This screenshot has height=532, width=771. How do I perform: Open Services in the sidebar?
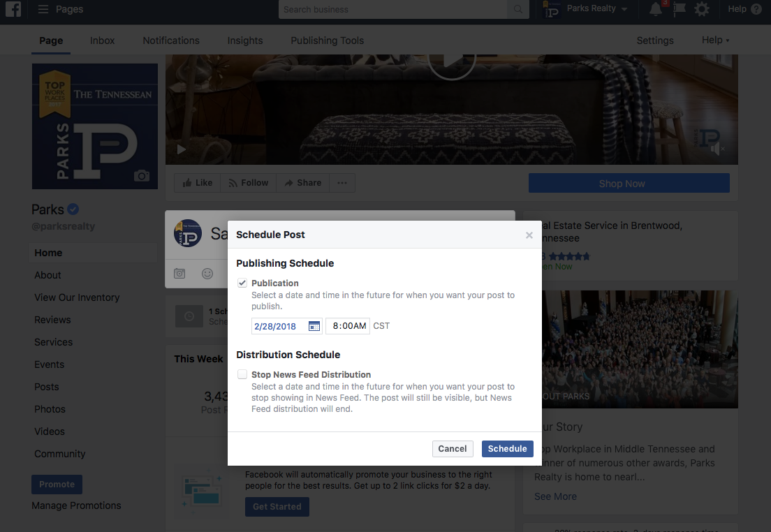click(53, 342)
